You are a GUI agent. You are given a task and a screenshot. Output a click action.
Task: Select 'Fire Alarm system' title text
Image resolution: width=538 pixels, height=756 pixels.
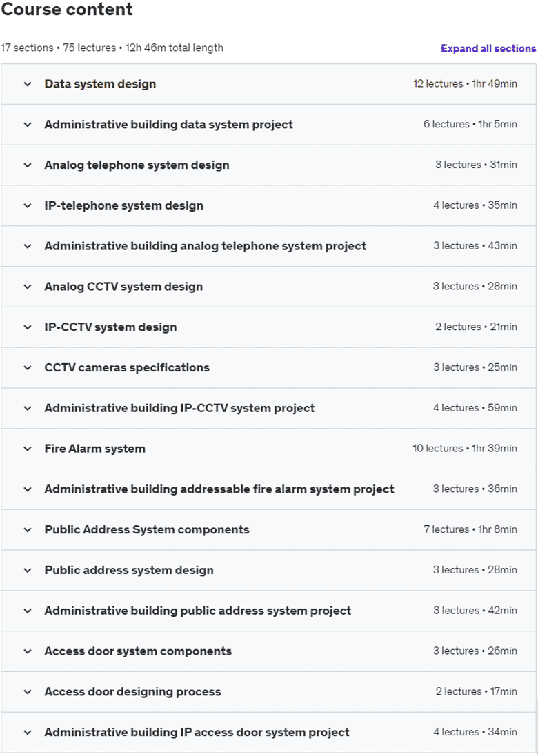pos(94,449)
